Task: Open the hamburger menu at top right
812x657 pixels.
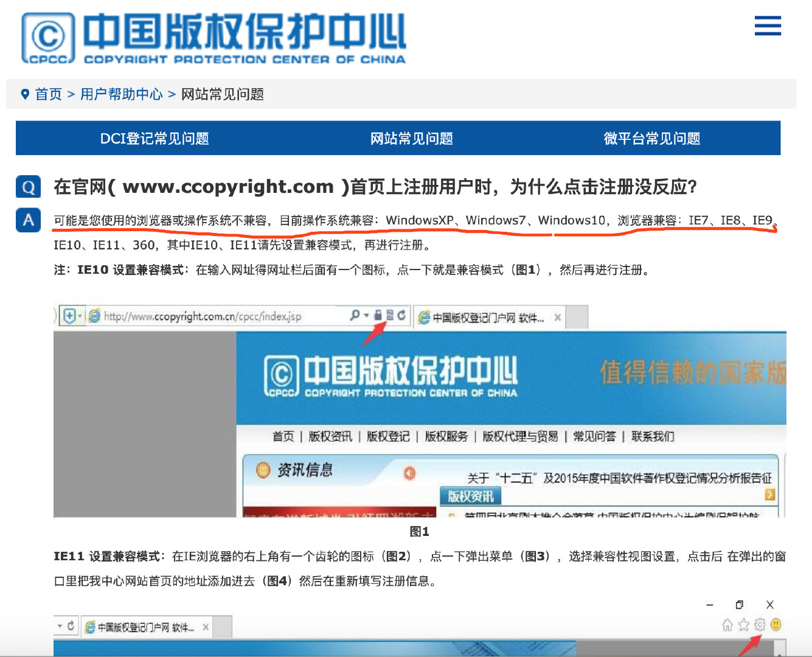Action: tap(768, 26)
